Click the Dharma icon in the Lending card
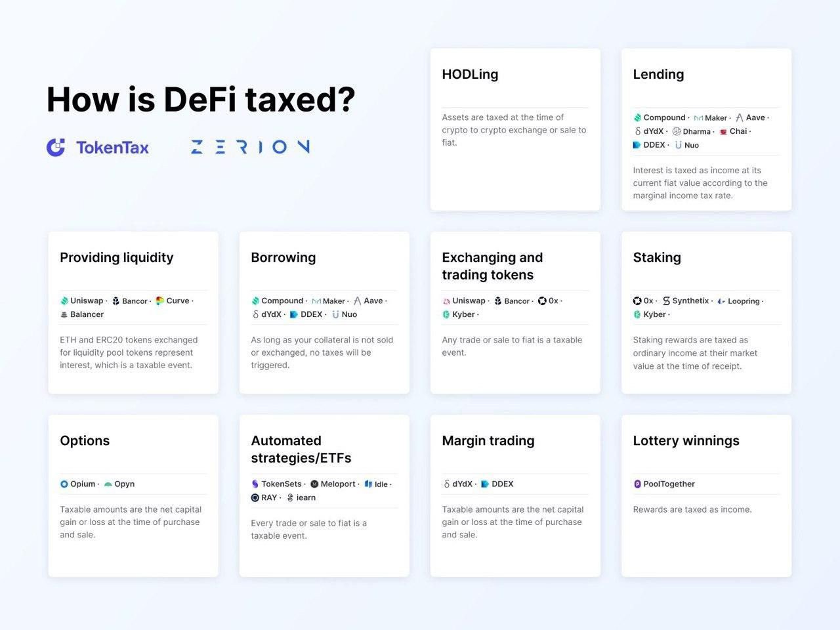Screen dimensions: 840x630 coord(677,131)
